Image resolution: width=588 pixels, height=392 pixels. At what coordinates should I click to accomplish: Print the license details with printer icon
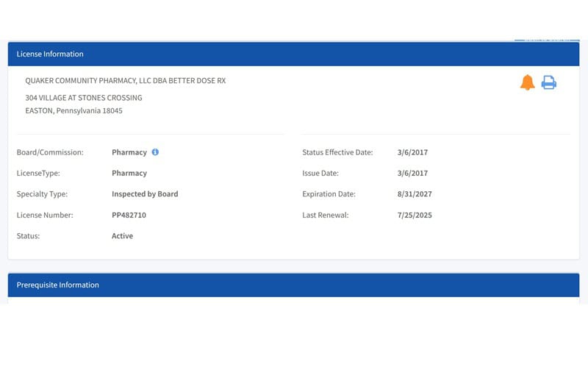point(548,82)
